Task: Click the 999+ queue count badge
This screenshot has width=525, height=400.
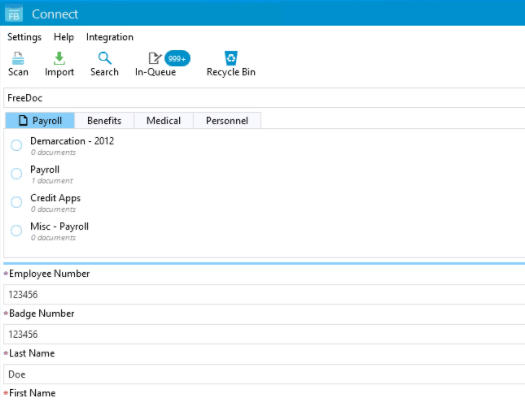Action: coord(177,59)
